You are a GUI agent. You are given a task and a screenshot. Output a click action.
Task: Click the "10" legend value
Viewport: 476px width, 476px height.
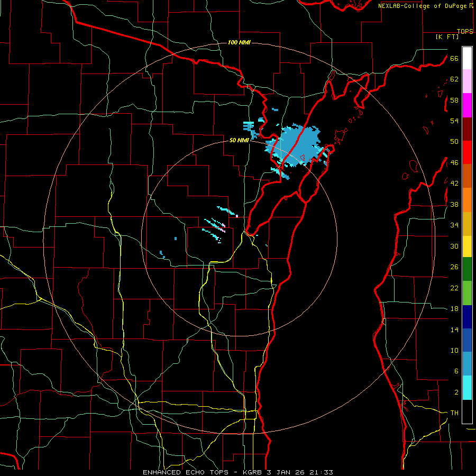[x=454, y=350]
